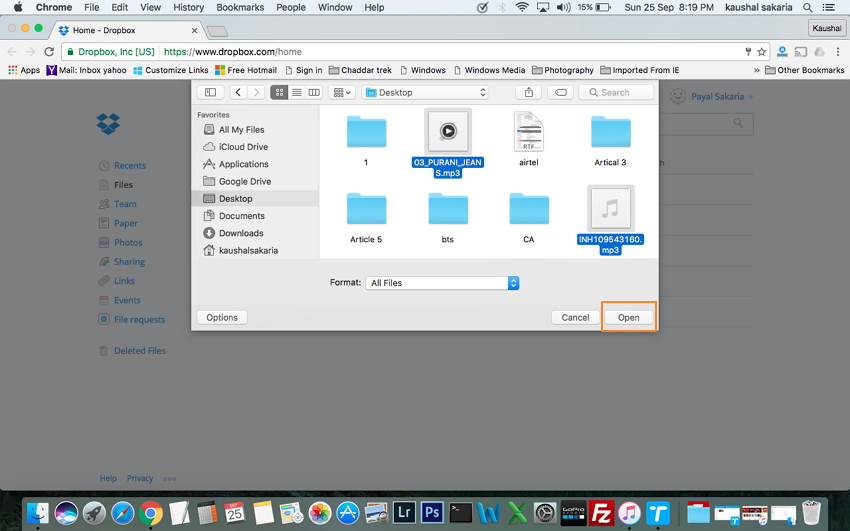Viewport: 850px width, 531px height.
Task: Open the item arrangement dropdown
Action: [342, 92]
